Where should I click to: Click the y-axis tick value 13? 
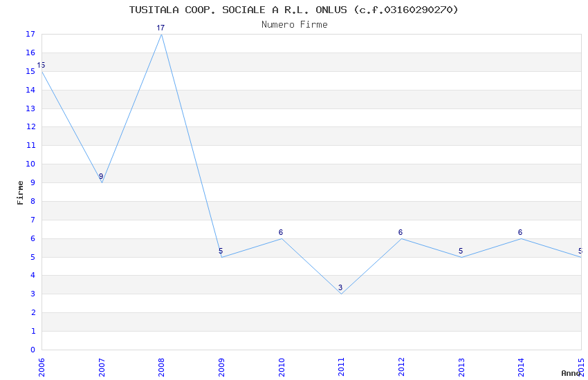(30, 108)
